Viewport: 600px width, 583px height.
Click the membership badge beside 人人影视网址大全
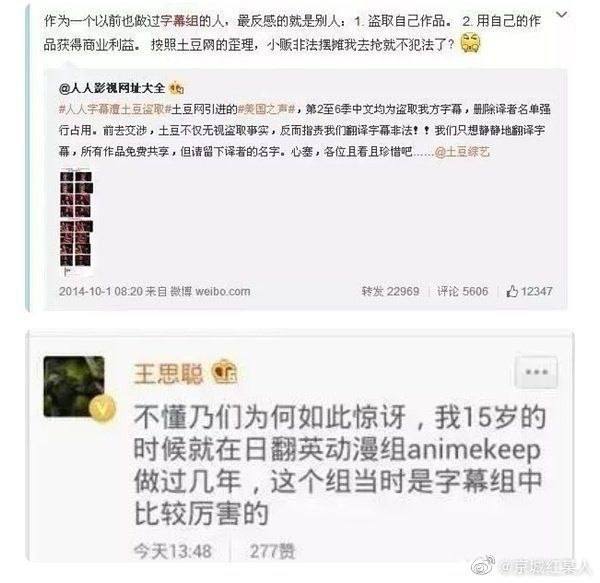177,88
